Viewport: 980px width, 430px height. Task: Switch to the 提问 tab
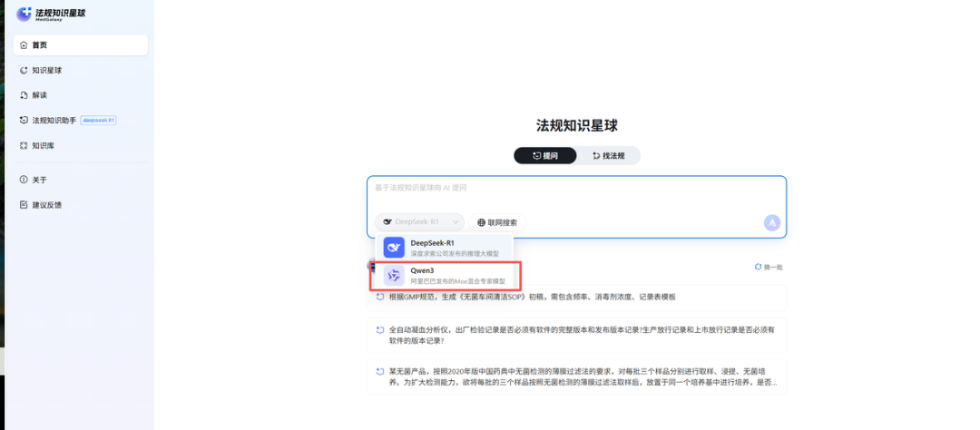pos(545,156)
